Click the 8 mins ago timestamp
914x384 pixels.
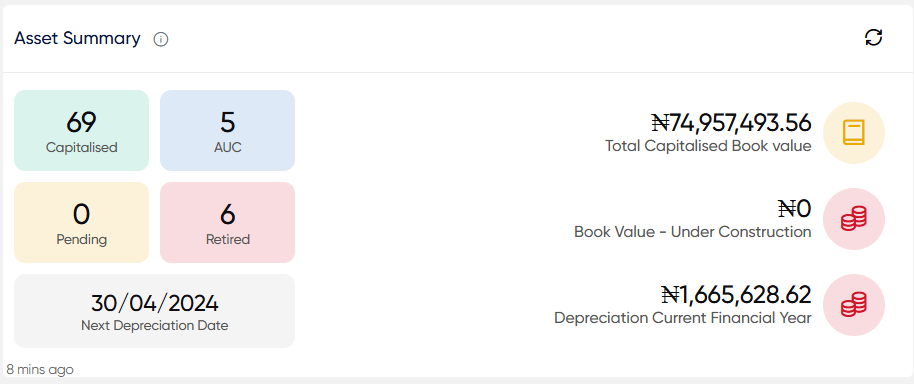tap(40, 369)
